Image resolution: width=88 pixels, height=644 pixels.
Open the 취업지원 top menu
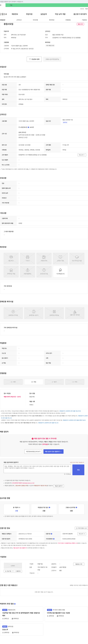(x=29, y=14)
